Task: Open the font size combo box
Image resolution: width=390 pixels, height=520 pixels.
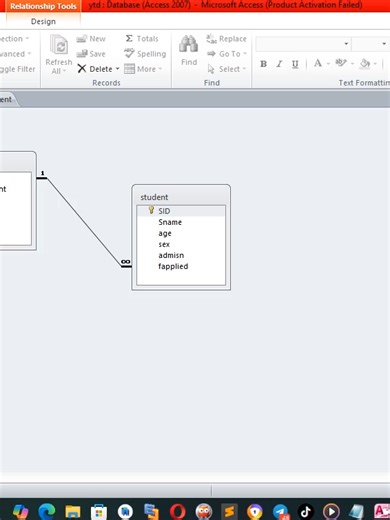Action: pyautogui.click(x=371, y=44)
